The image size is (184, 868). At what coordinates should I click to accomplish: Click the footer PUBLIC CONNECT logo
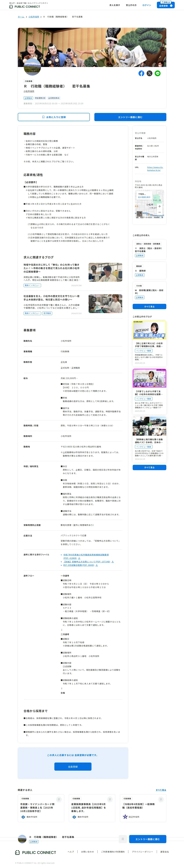[35, 853]
